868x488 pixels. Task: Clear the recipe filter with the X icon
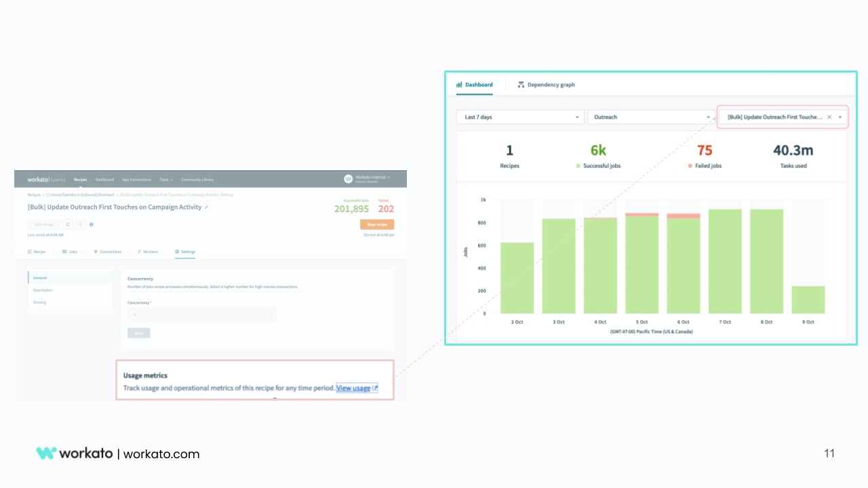pos(829,117)
